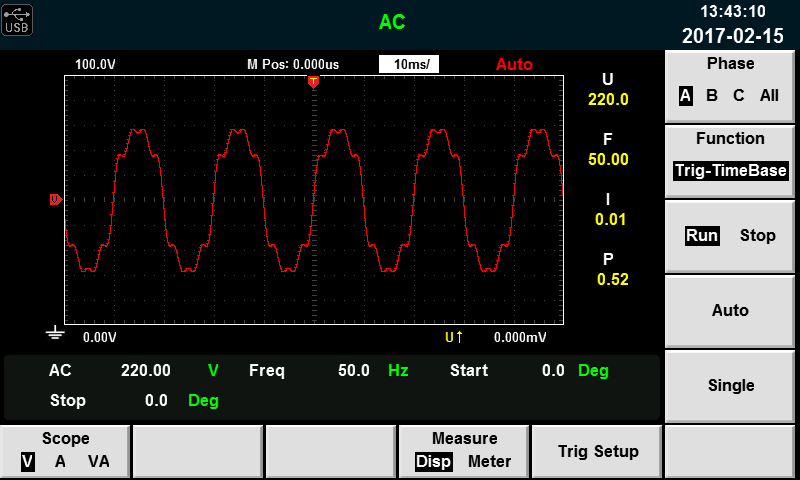Viewport: 800px width, 480px height.
Task: Click the 100.0V vertical scale label
Action: tap(95, 64)
